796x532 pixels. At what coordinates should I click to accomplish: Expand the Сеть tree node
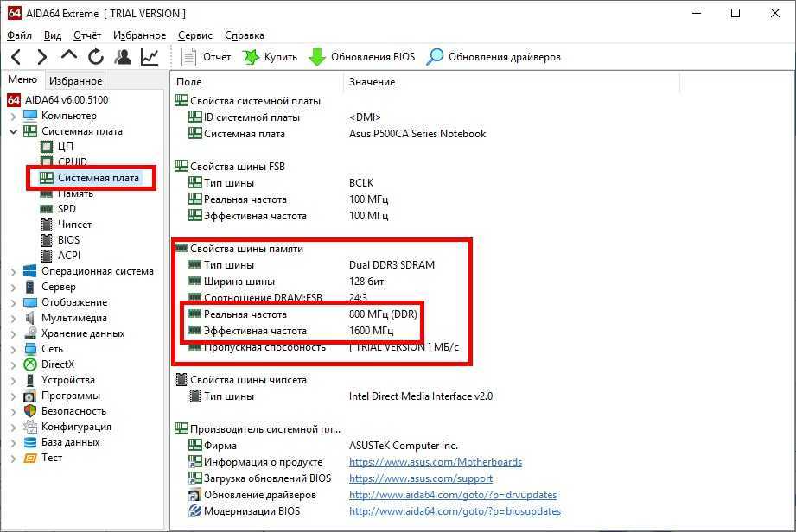click(13, 350)
